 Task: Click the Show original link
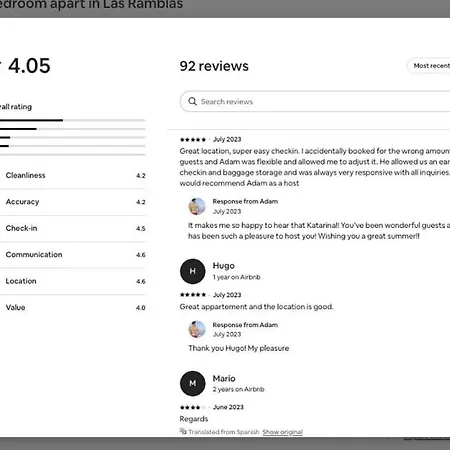(x=282, y=432)
